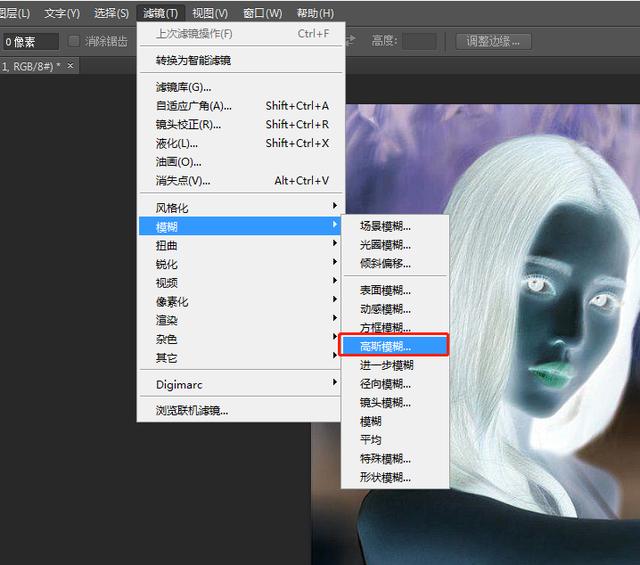Click the 滤镜(T) menu header
The height and width of the screenshot is (565, 640).
[x=160, y=13]
